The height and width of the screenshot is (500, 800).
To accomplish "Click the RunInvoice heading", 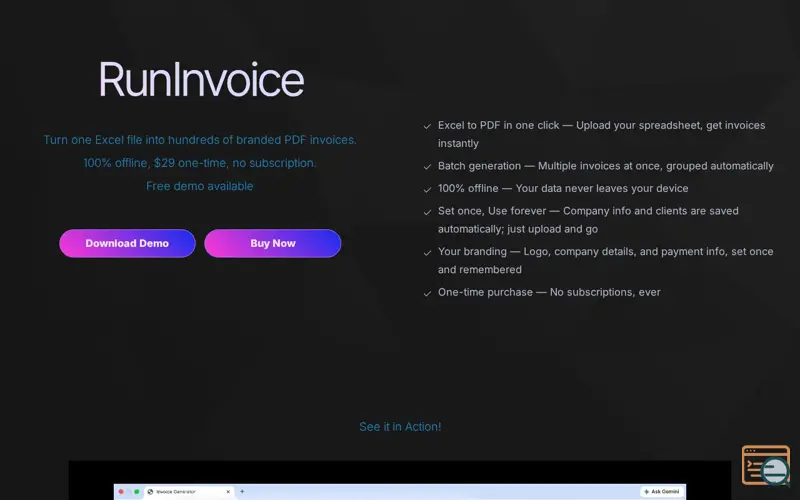I will point(201,79).
